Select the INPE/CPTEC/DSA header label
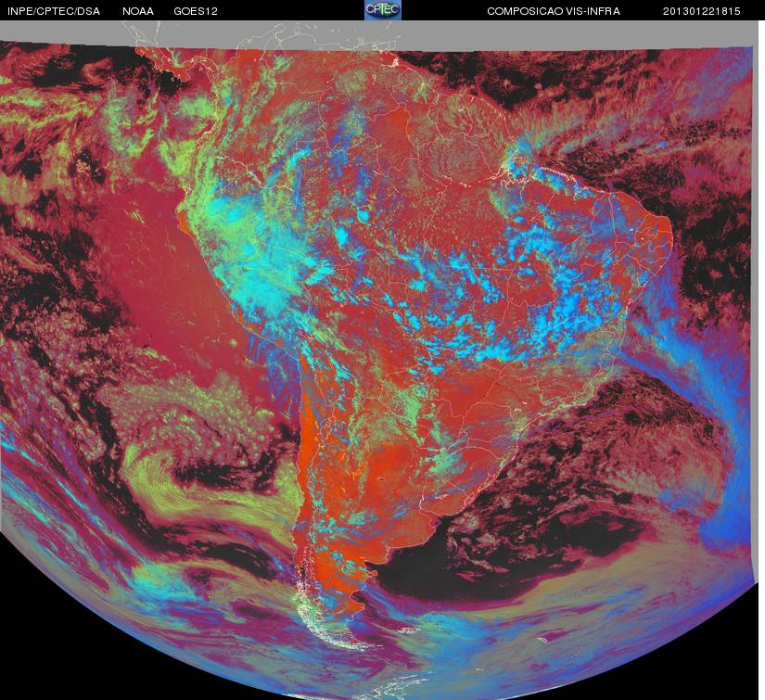This screenshot has width=765, height=700. (x=54, y=11)
